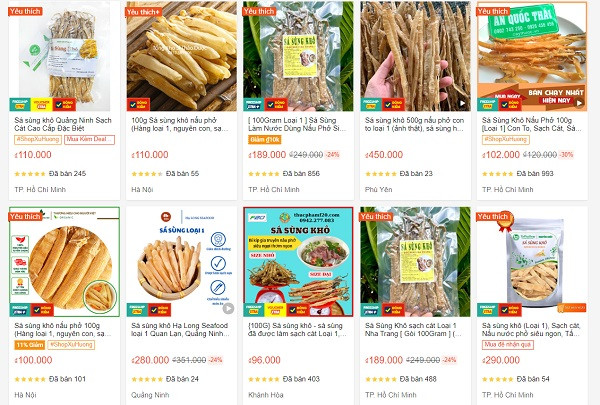Viewport: 600px width, 405px height.
Task: Play video on Hạ Long Seafood product image
Action: [228, 308]
